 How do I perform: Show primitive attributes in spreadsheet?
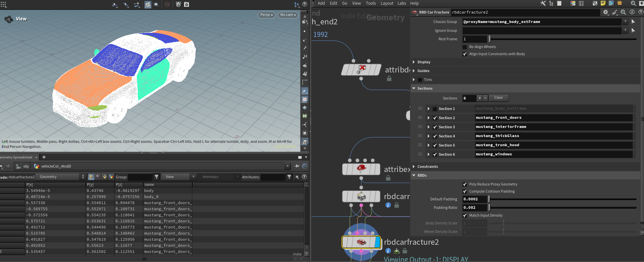tap(105, 177)
